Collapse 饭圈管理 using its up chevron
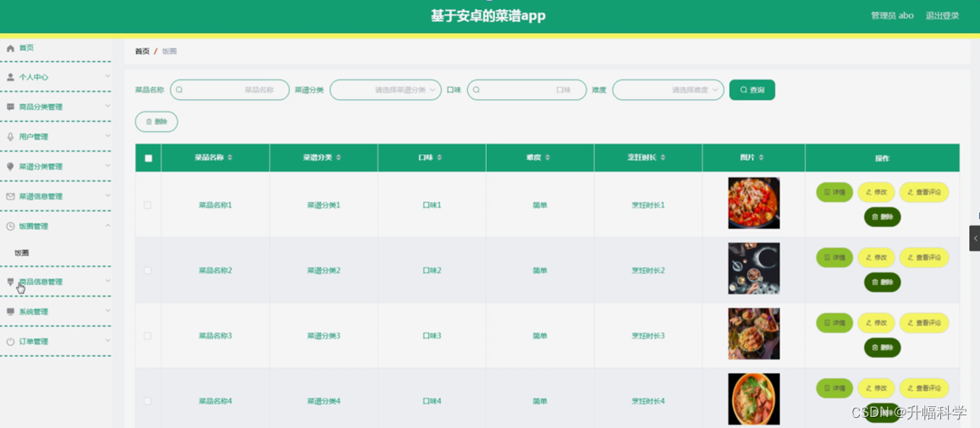Screen dimensions: 980x428 (x=107, y=226)
